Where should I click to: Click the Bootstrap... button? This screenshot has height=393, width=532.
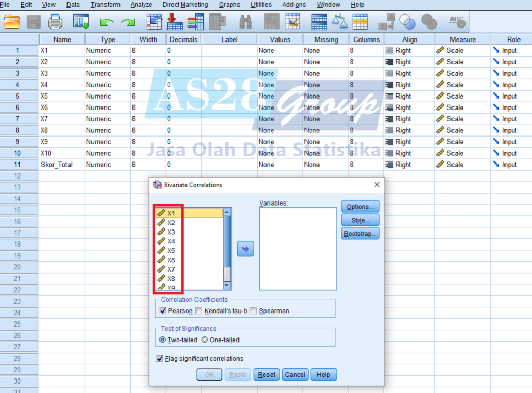point(360,234)
